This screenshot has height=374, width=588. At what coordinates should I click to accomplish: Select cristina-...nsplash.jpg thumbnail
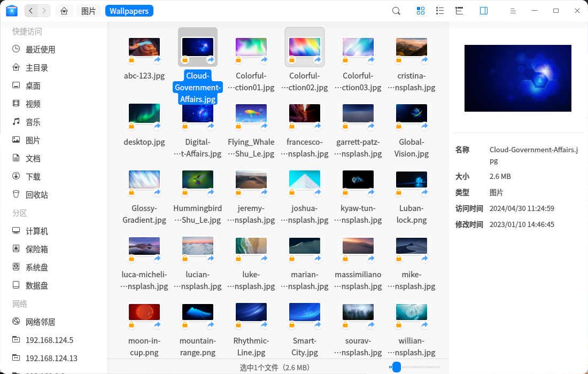[412, 48]
